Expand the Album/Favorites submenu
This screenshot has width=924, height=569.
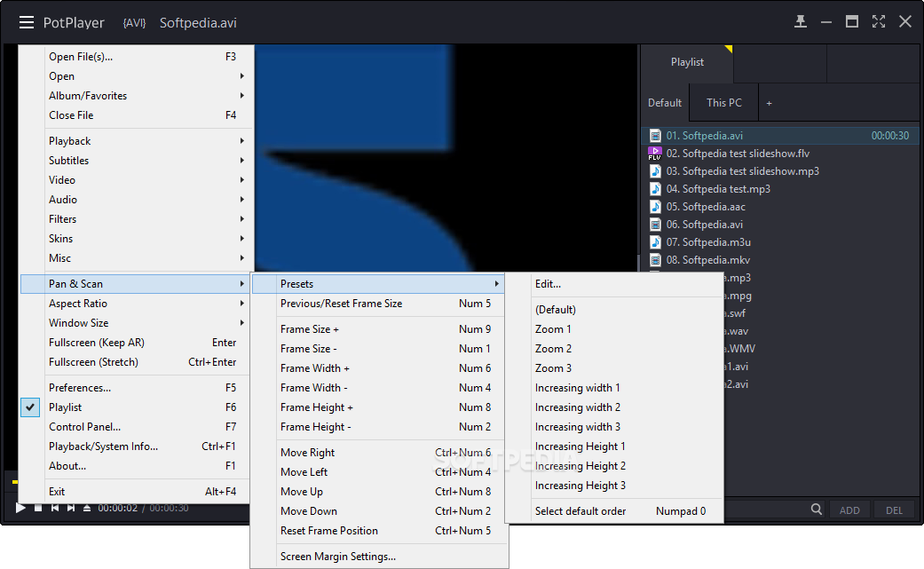click(137, 95)
